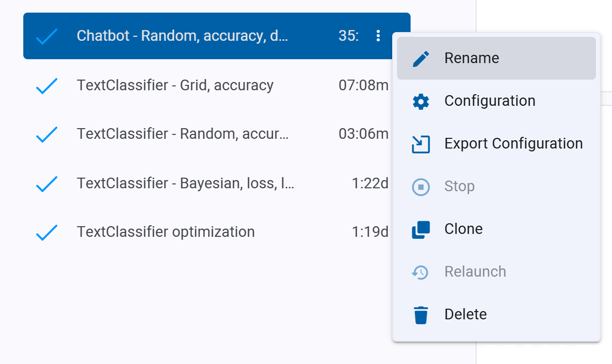Select the TextClassifier - Grid, accuracy experiment
The width and height of the screenshot is (612, 364).
[x=175, y=85]
